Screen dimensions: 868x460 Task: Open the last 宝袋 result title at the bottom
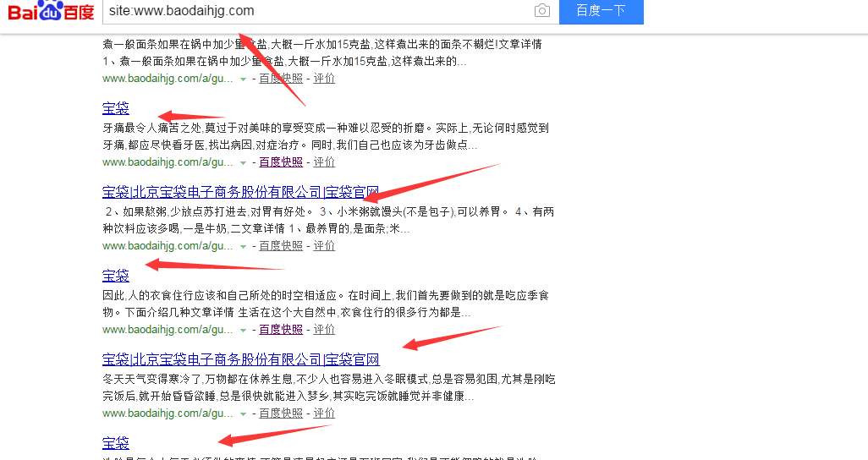point(116,443)
